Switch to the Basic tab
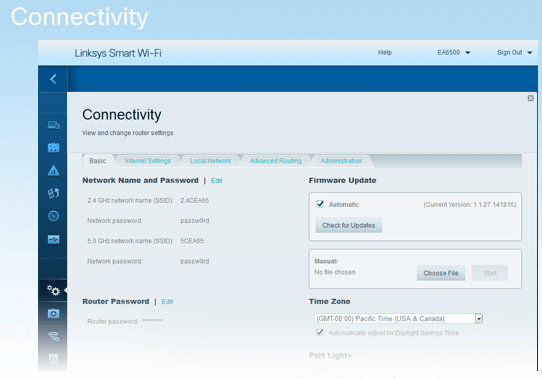The width and height of the screenshot is (542, 379). tap(97, 161)
